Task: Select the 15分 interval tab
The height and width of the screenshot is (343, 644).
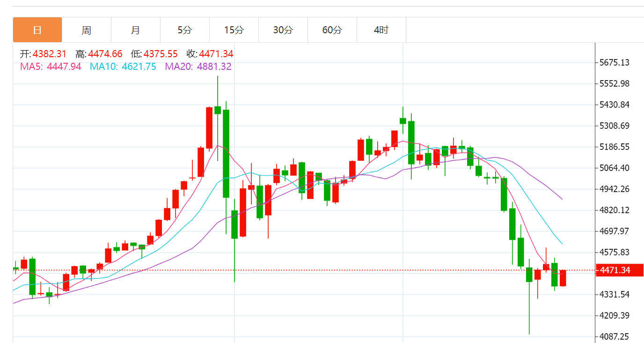Action: pyautogui.click(x=234, y=30)
